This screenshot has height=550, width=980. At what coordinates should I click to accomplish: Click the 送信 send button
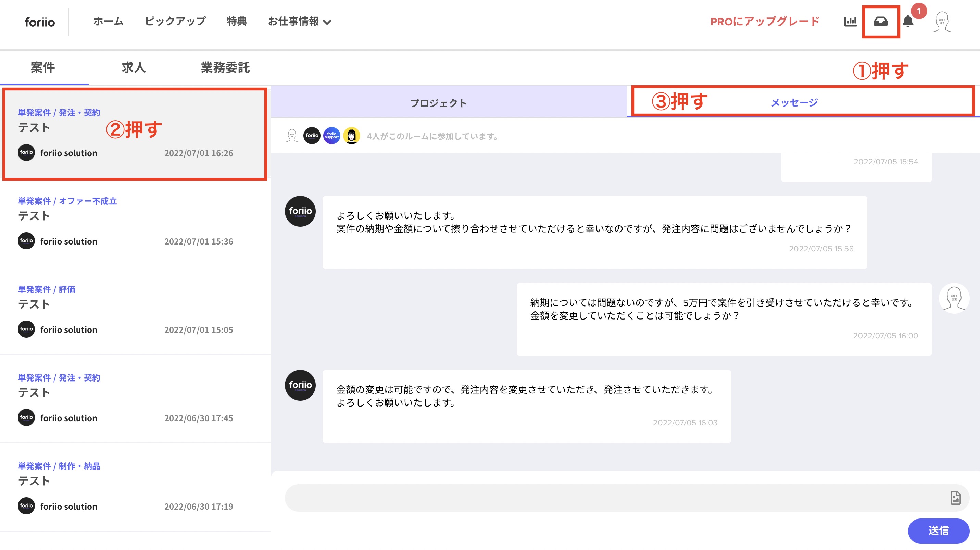pyautogui.click(x=938, y=530)
